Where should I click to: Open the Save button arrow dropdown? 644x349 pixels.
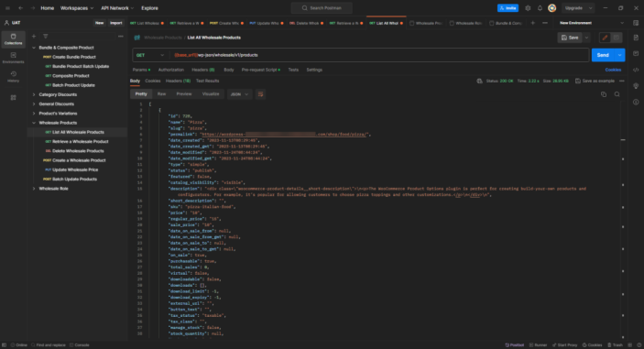point(586,38)
